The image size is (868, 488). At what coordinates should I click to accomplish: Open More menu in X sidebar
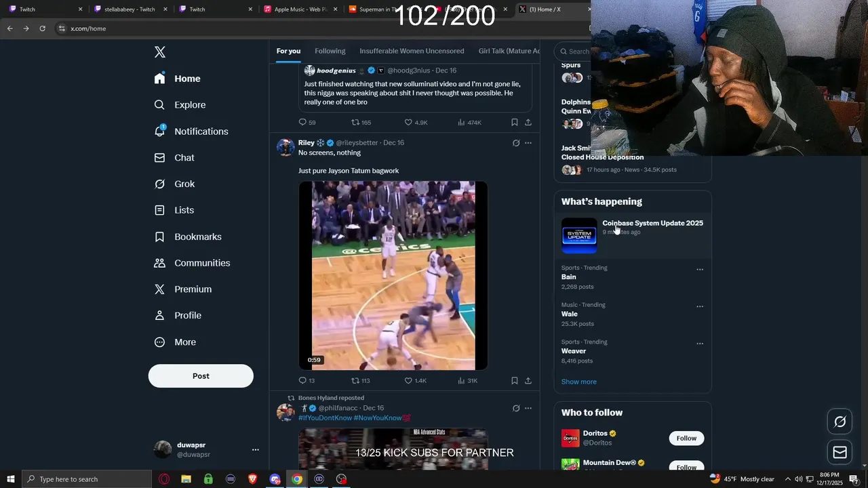point(175,342)
